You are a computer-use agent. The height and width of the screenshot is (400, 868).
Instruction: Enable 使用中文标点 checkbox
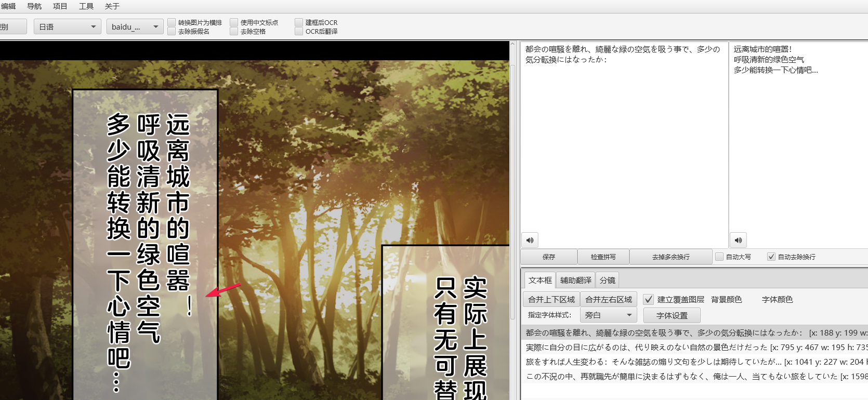point(234,22)
